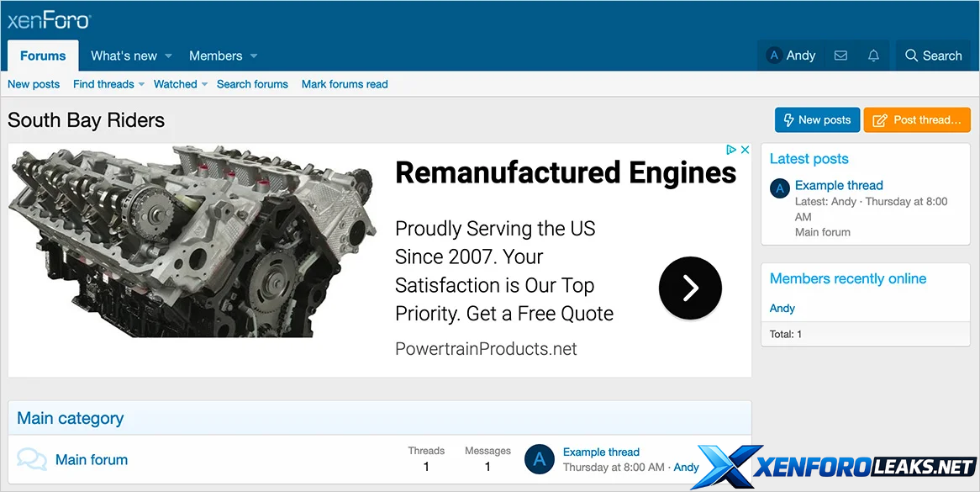This screenshot has width=980, height=492.
Task: Click the Main forum speech bubbles icon
Action: tap(32, 459)
